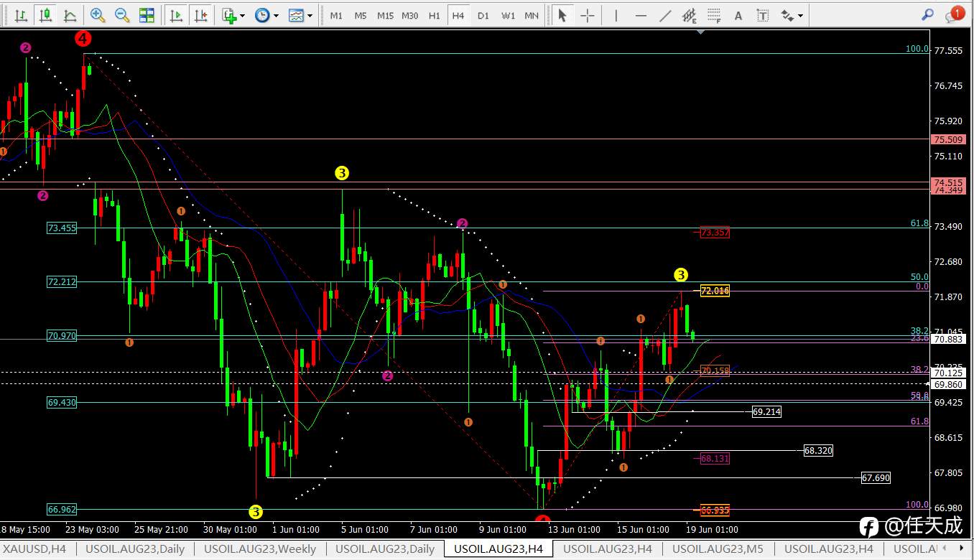Switch chart to bar chart mode

pyautogui.click(x=22, y=15)
